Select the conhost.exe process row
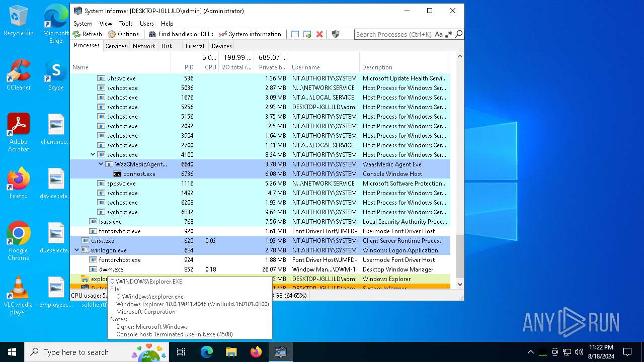Image resolution: width=644 pixels, height=362 pixels. coord(260,174)
